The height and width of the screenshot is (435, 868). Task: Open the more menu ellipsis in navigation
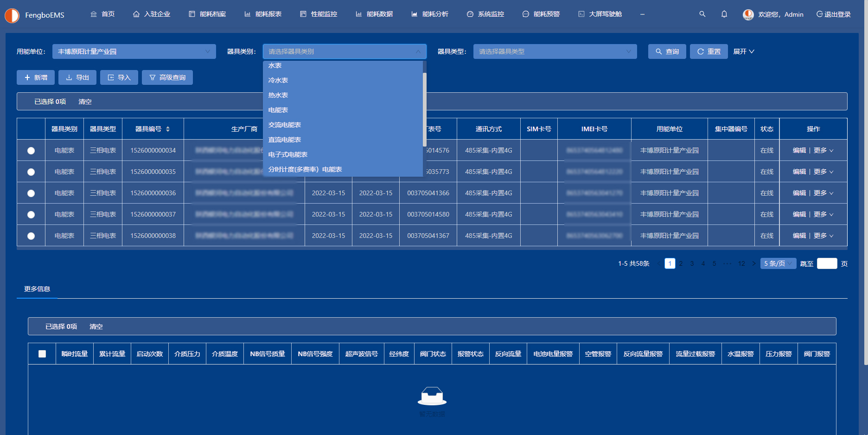(x=642, y=14)
